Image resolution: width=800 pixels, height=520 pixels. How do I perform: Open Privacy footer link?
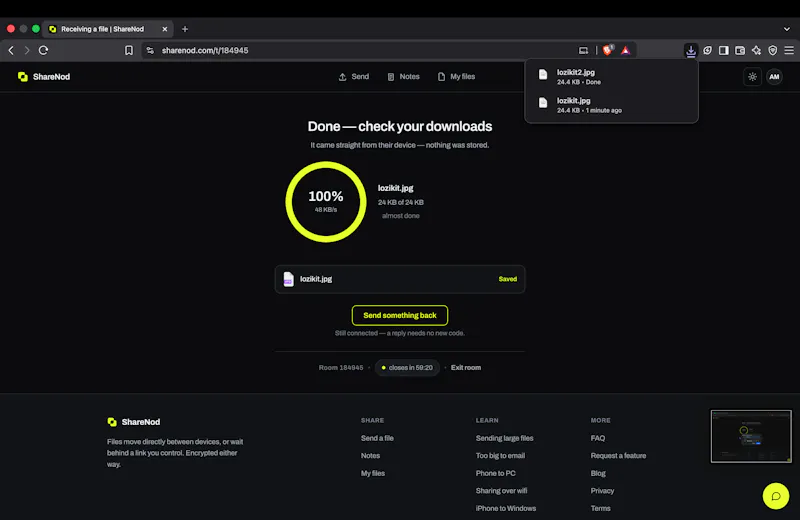602,490
